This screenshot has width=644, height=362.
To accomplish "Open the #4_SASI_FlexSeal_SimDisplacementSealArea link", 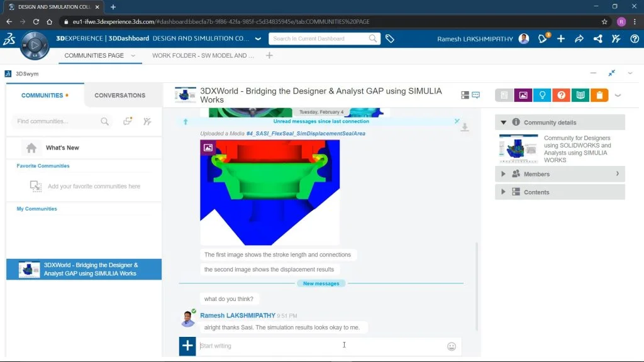I will [x=306, y=133].
